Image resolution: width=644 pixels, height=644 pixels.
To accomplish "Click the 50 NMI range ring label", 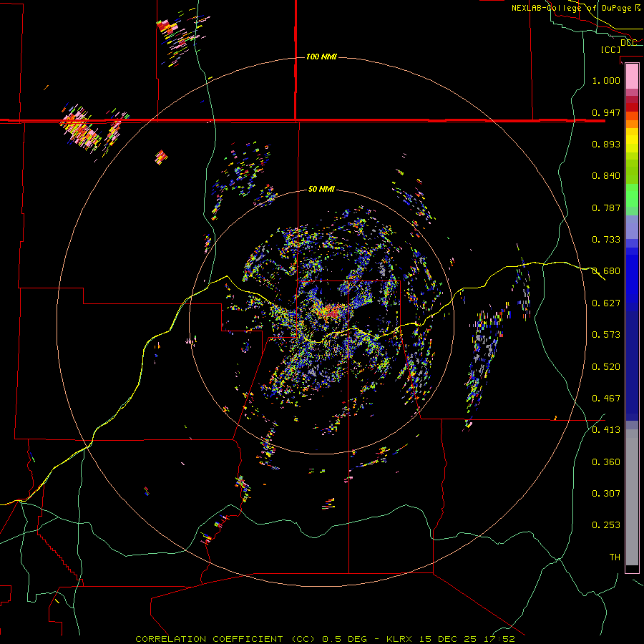I will click(321, 190).
